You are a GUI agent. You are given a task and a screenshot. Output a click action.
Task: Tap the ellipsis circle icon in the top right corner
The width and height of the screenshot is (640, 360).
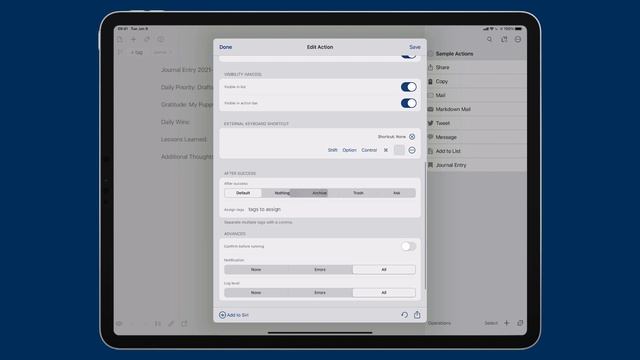tap(518, 39)
